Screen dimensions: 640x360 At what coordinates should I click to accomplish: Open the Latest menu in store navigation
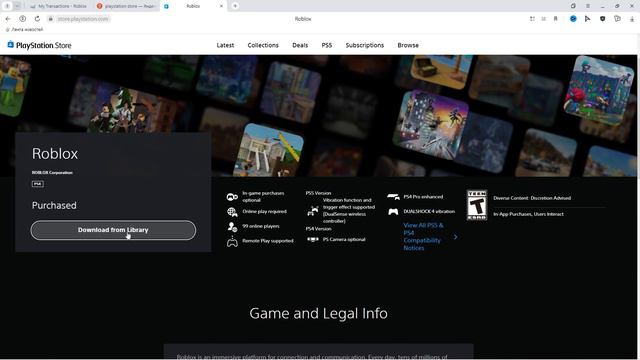225,45
